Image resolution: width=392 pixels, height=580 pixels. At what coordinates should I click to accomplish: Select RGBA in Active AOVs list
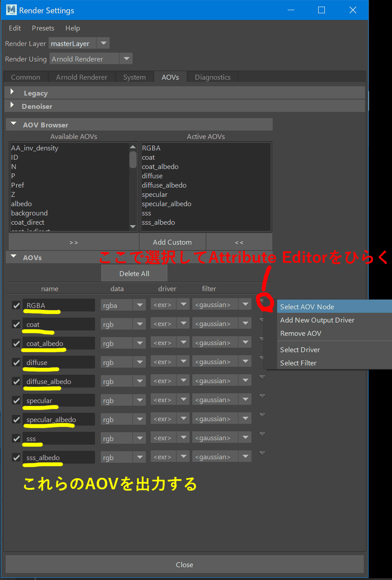click(151, 148)
